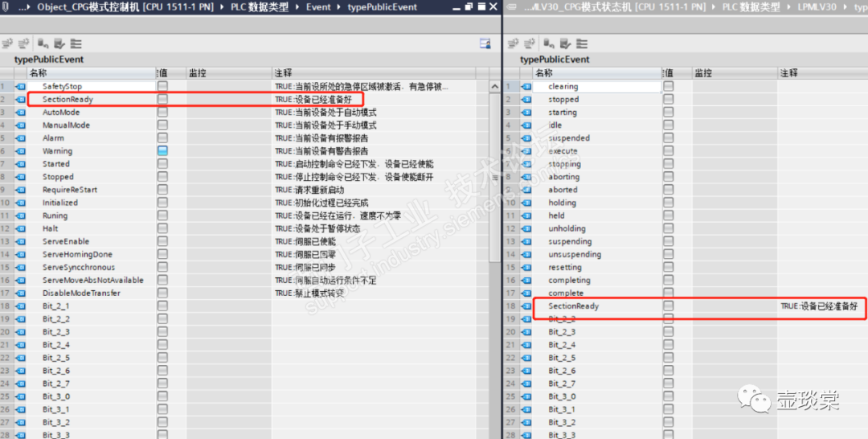Toggle the SafetyStop start value checkbox
The image size is (868, 439).
(162, 86)
